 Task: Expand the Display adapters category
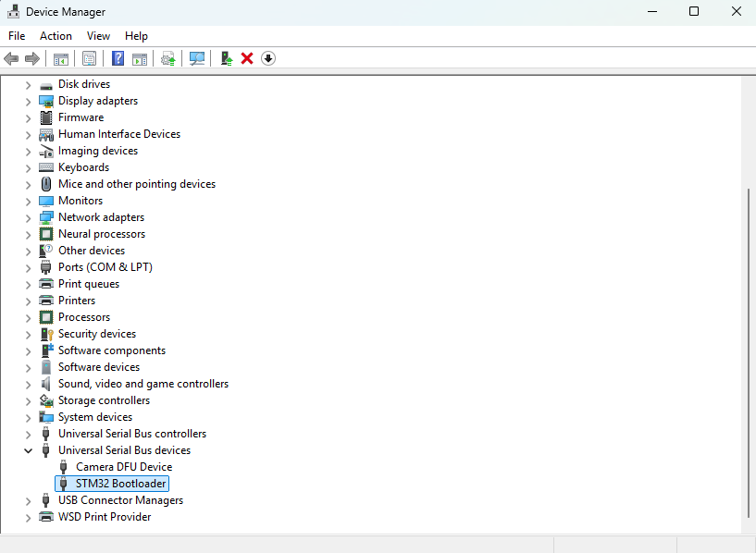click(28, 102)
